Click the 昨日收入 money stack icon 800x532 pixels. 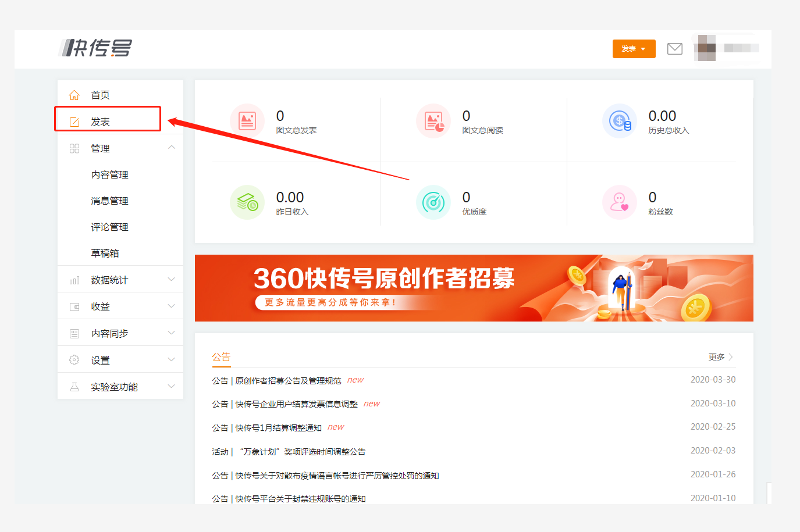point(247,202)
